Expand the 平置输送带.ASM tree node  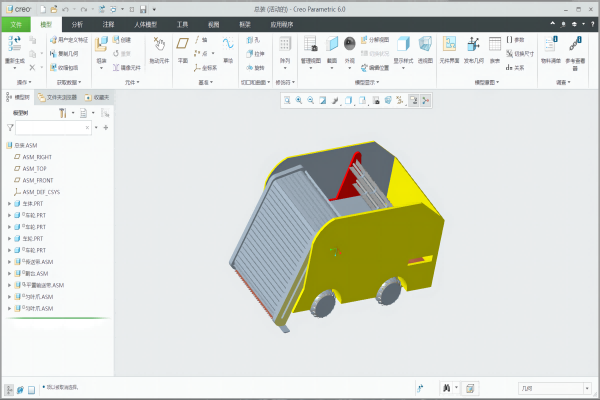point(9,285)
